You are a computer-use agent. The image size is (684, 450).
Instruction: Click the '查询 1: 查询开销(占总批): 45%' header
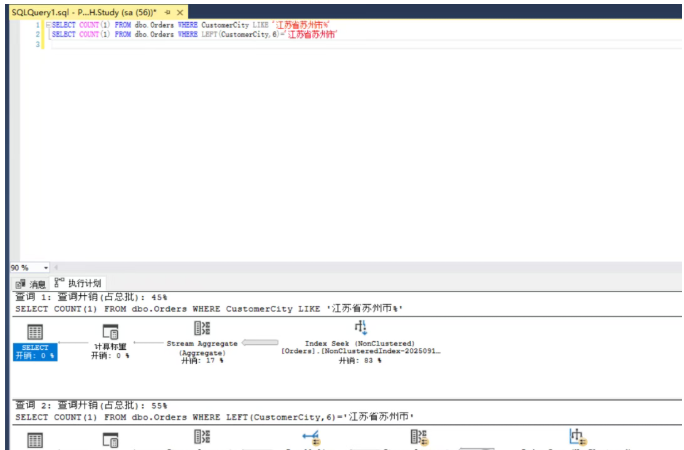pyautogui.click(x=91, y=297)
